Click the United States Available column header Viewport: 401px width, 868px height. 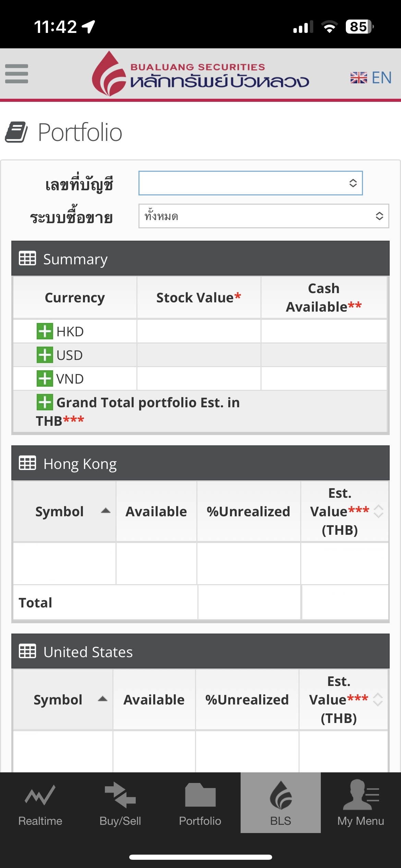point(154,700)
